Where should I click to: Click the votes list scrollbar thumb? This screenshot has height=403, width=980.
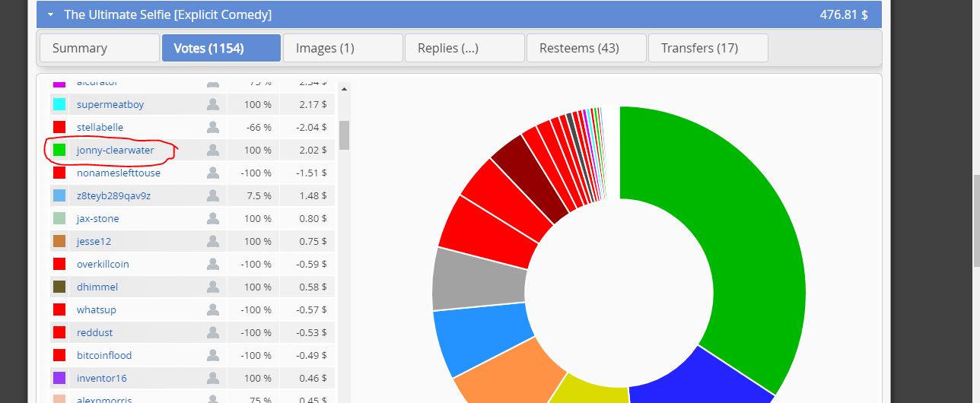pos(344,135)
